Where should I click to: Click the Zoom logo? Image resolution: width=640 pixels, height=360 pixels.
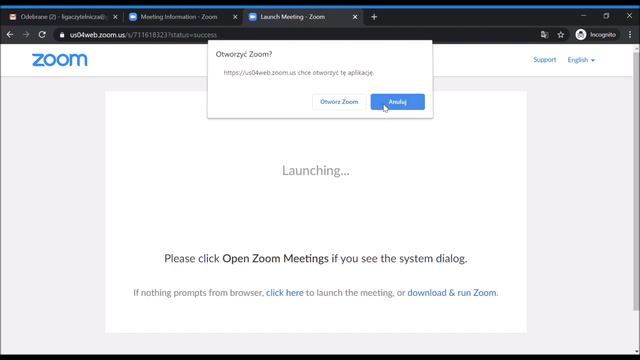60,60
